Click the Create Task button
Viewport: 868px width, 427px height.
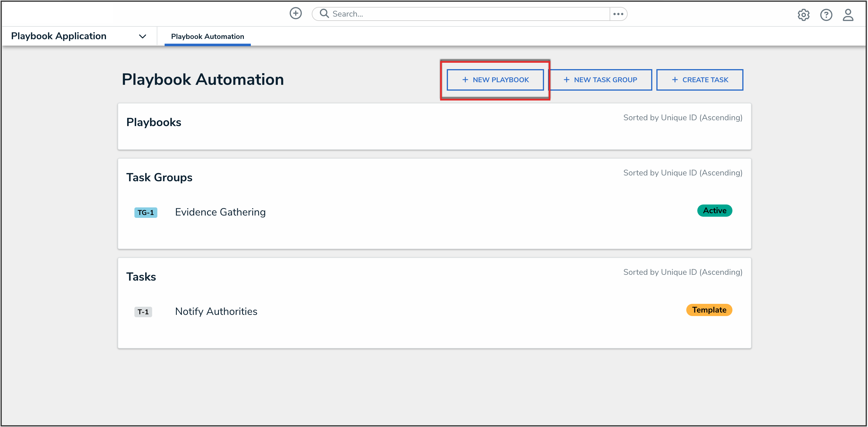(700, 80)
